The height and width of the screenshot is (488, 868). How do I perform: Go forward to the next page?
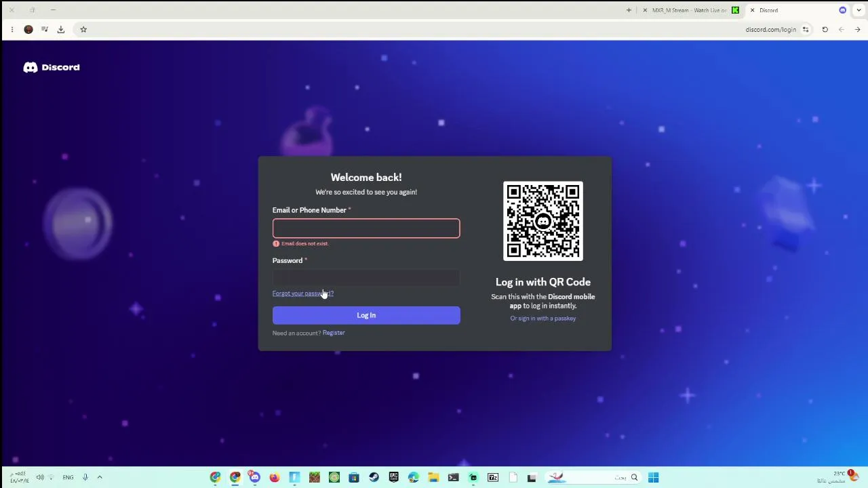(x=841, y=30)
